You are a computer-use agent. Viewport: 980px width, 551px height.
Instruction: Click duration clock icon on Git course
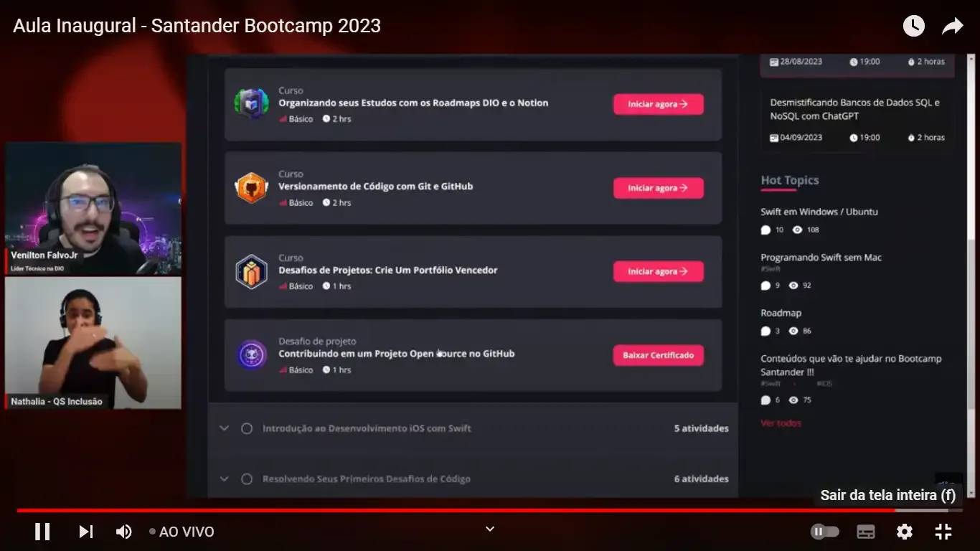(x=326, y=203)
